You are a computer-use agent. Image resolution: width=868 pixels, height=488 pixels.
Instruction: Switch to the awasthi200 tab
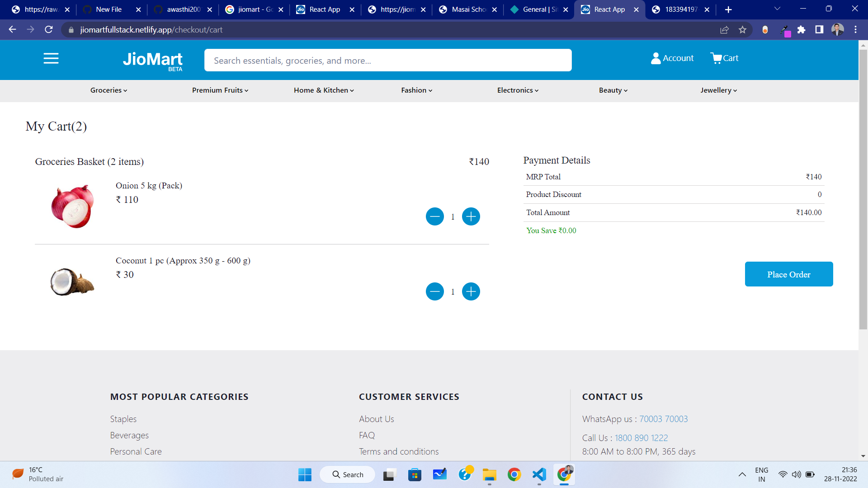coord(183,9)
